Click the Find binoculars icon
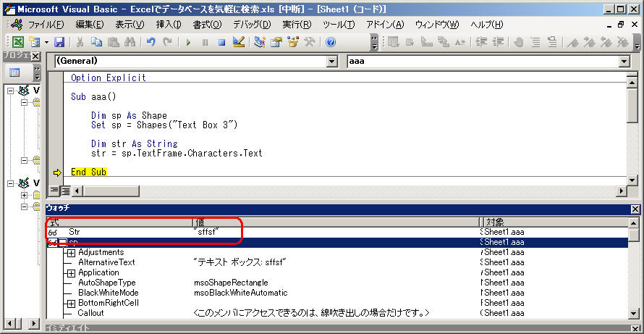This screenshot has height=334, width=644. pos(131,42)
